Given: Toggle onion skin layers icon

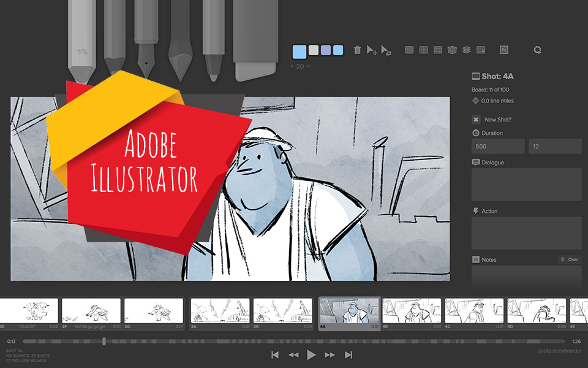Looking at the screenshot, I should 467,50.
